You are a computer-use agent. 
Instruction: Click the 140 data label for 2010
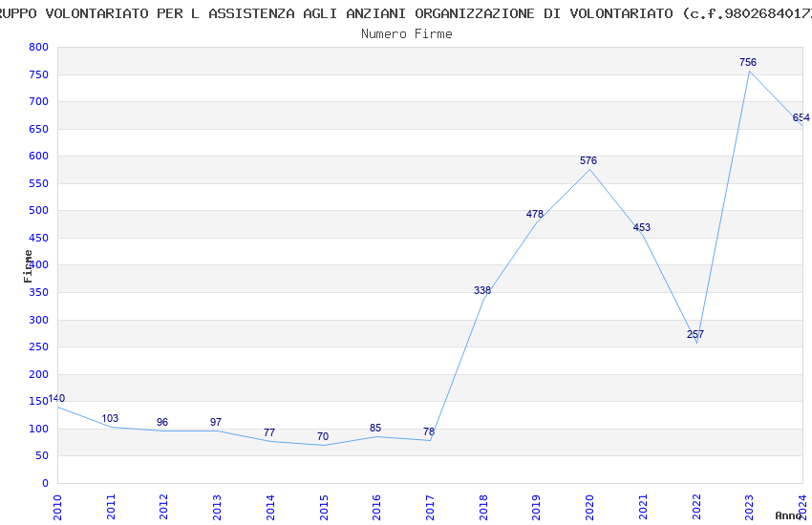coord(56,399)
